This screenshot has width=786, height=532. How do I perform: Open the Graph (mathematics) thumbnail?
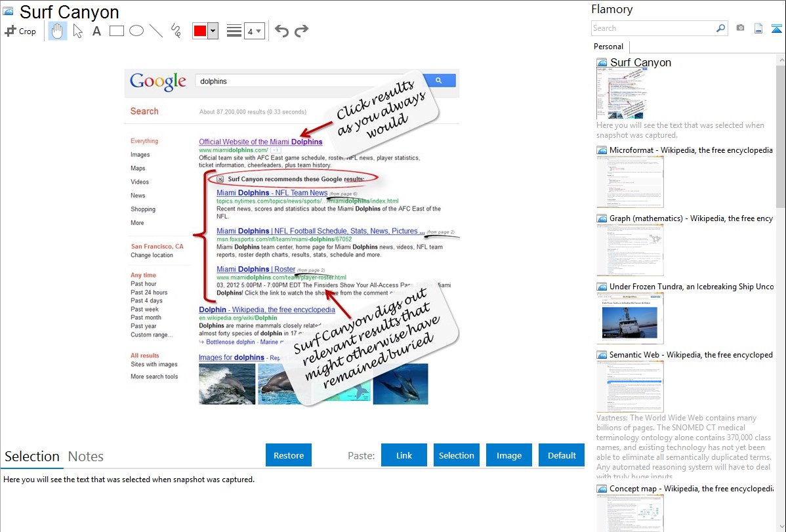coord(630,250)
